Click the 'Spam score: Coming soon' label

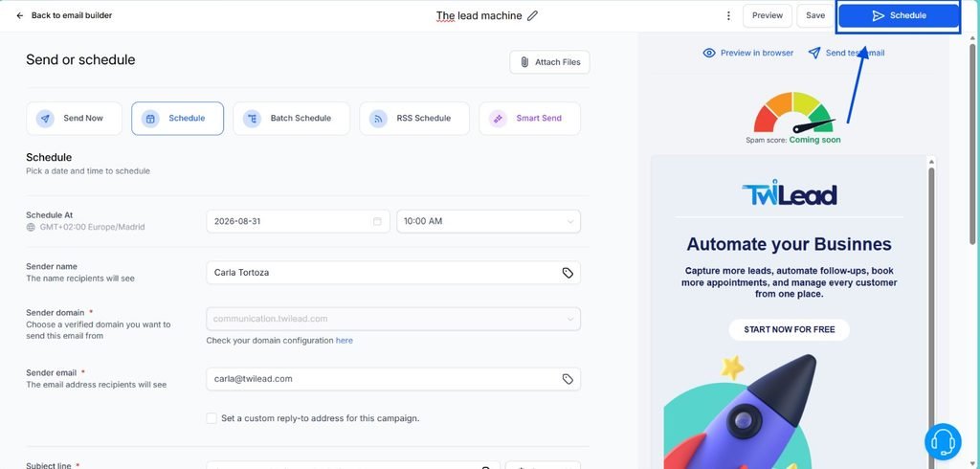793,140
